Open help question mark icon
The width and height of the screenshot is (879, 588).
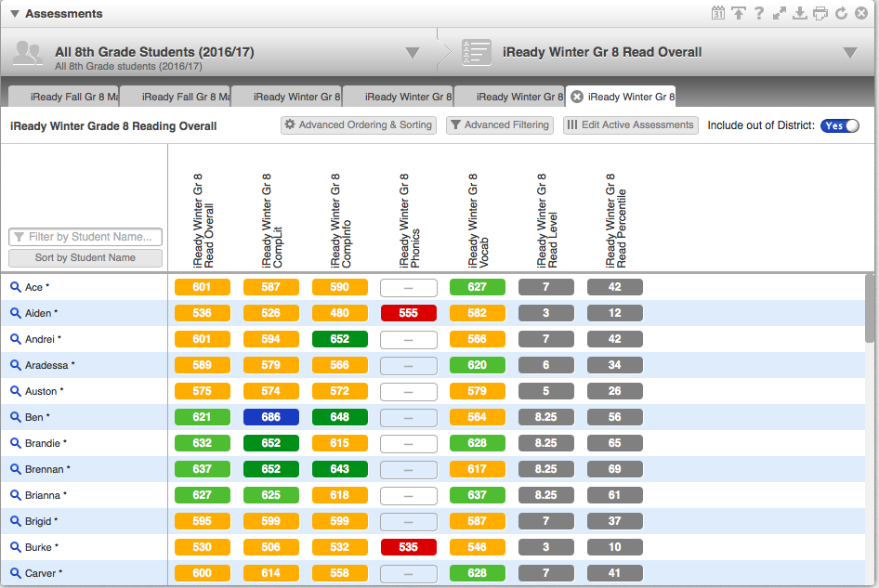pyautogui.click(x=759, y=13)
